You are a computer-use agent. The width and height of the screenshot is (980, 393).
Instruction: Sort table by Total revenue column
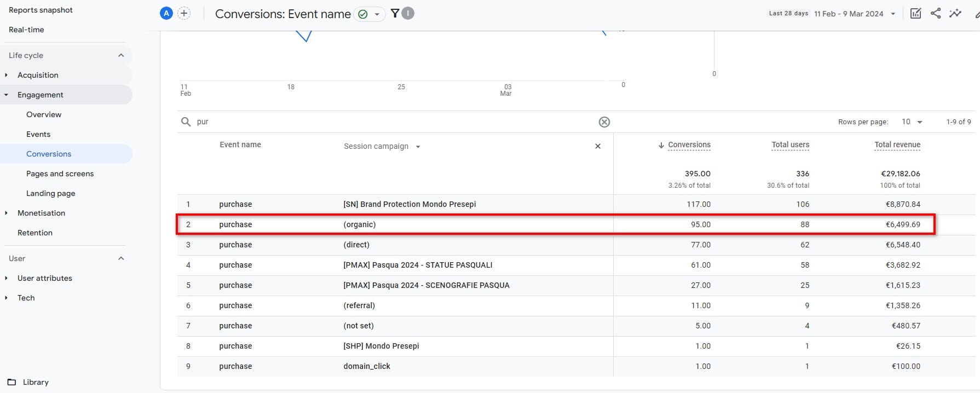point(897,145)
